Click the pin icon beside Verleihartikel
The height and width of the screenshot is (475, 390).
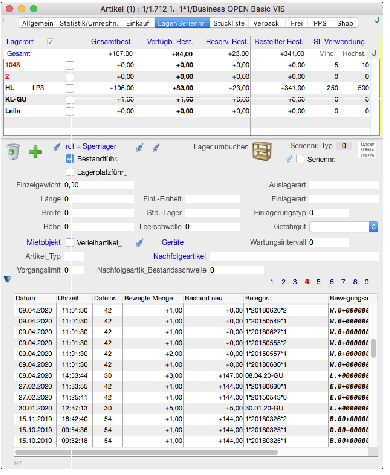tap(140, 243)
